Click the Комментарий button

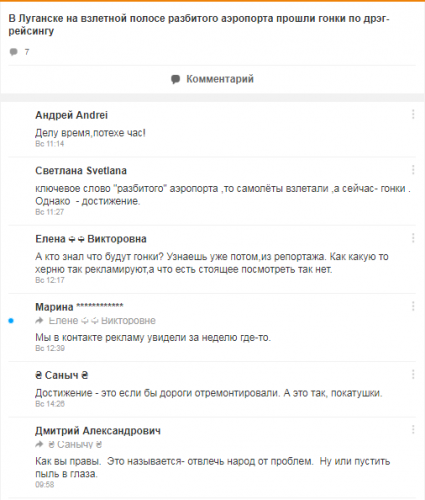212,79
